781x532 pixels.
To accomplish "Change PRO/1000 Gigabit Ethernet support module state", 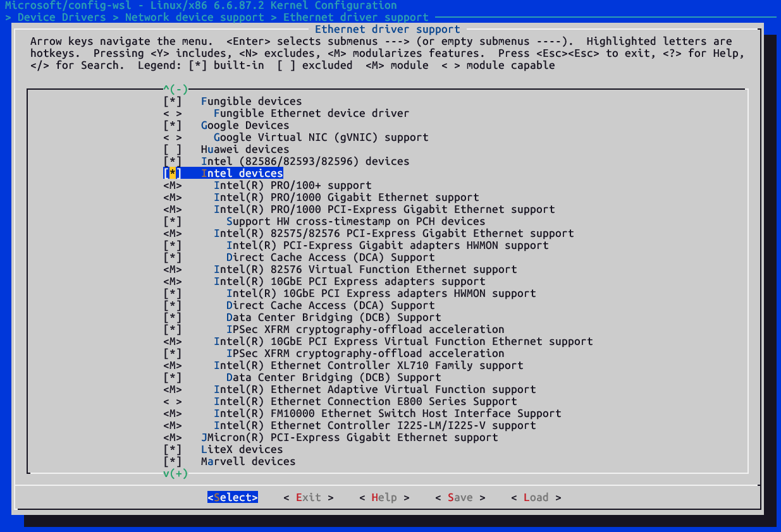I will point(173,197).
